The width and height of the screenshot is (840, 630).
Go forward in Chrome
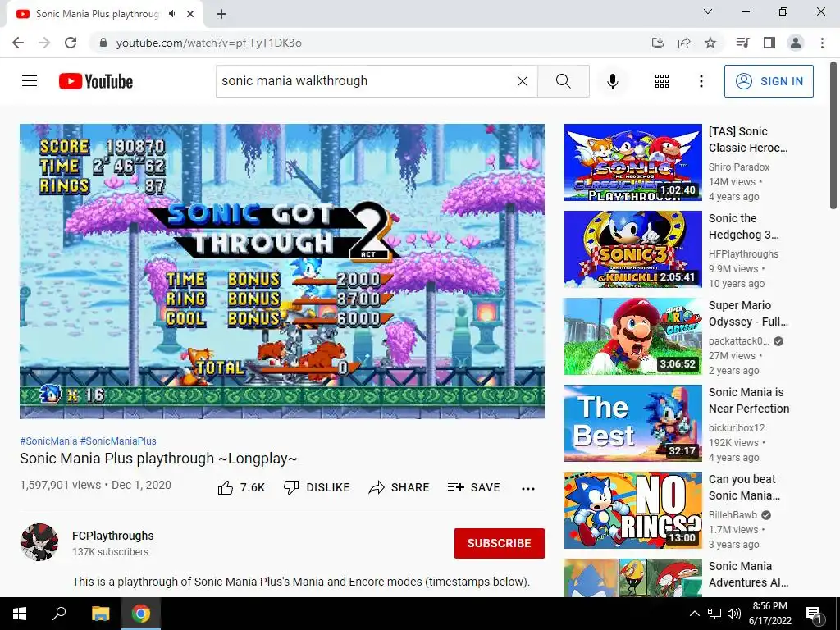pos(44,43)
